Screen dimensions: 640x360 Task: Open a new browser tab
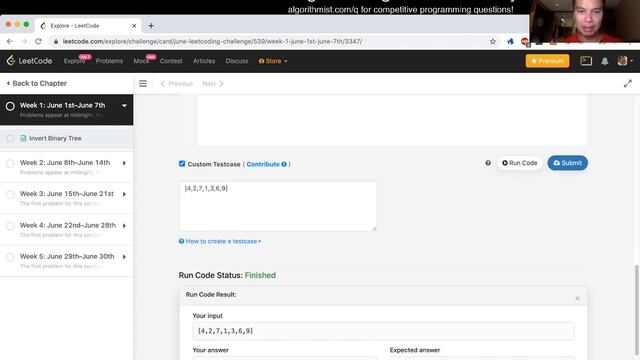(151, 26)
